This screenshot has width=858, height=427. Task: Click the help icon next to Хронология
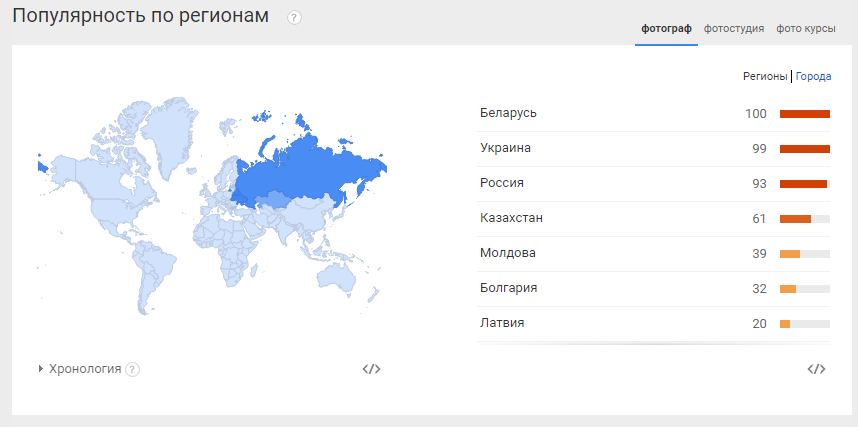(x=132, y=370)
